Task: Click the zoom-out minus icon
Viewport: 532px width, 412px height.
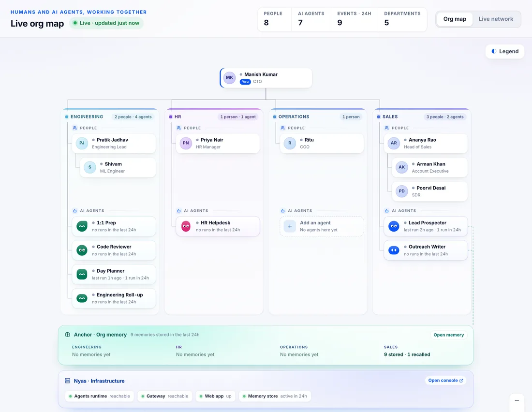Action: pos(517,400)
